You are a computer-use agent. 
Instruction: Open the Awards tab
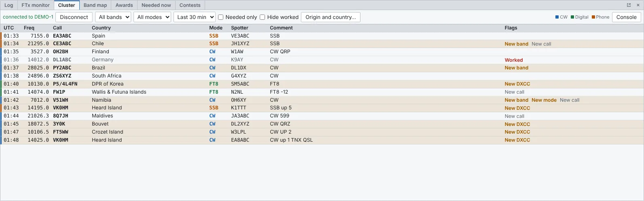pos(124,5)
